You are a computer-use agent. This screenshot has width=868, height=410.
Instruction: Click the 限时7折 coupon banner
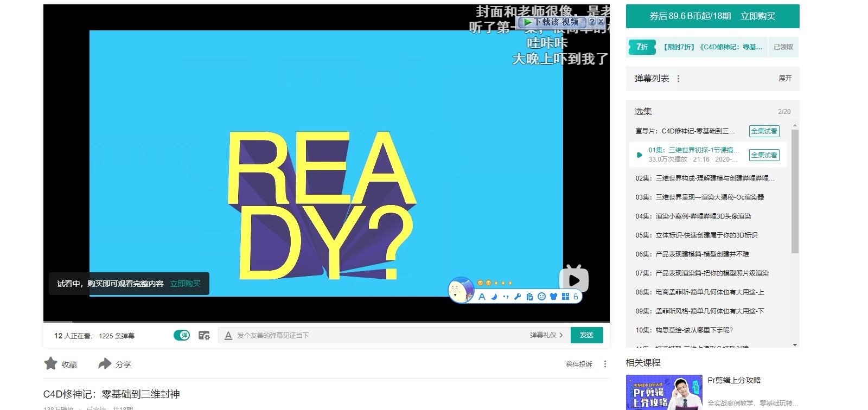pos(698,47)
